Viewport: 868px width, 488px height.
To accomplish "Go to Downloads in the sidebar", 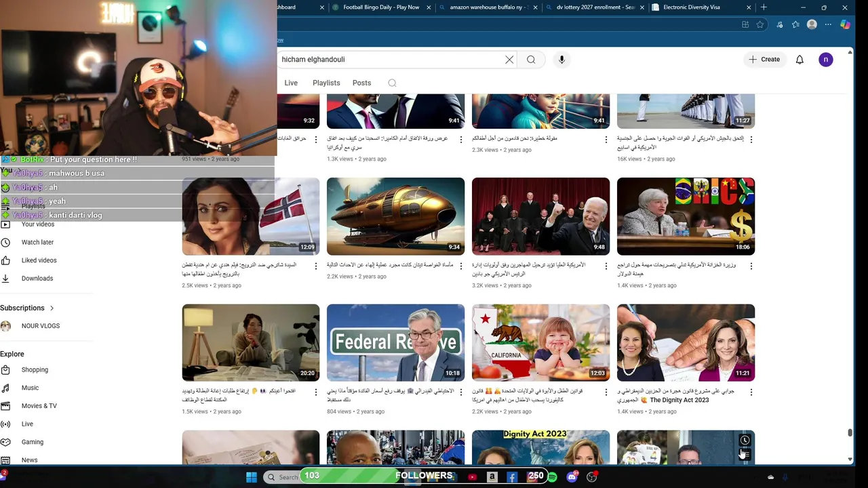I will click(x=37, y=279).
